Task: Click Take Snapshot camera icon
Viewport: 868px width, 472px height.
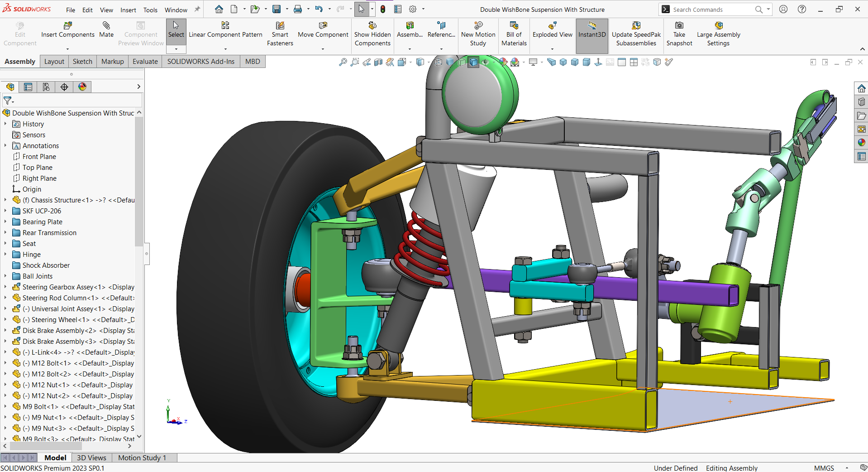Action: coord(679,26)
